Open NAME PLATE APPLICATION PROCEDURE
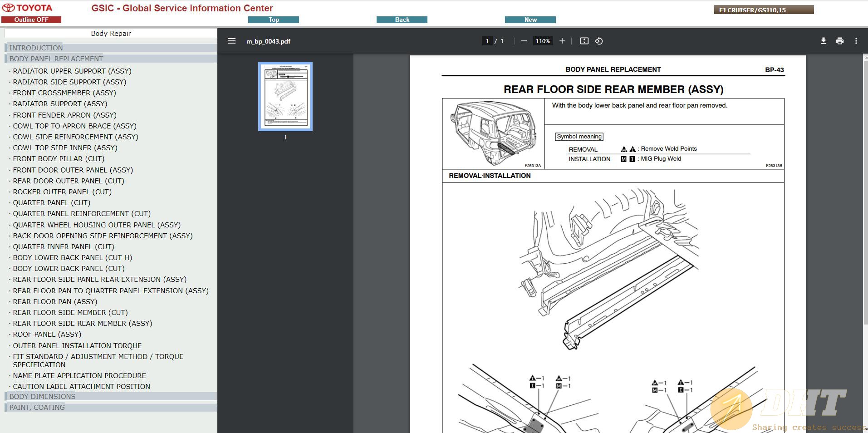Screen dimensions: 868x433 pos(79,375)
